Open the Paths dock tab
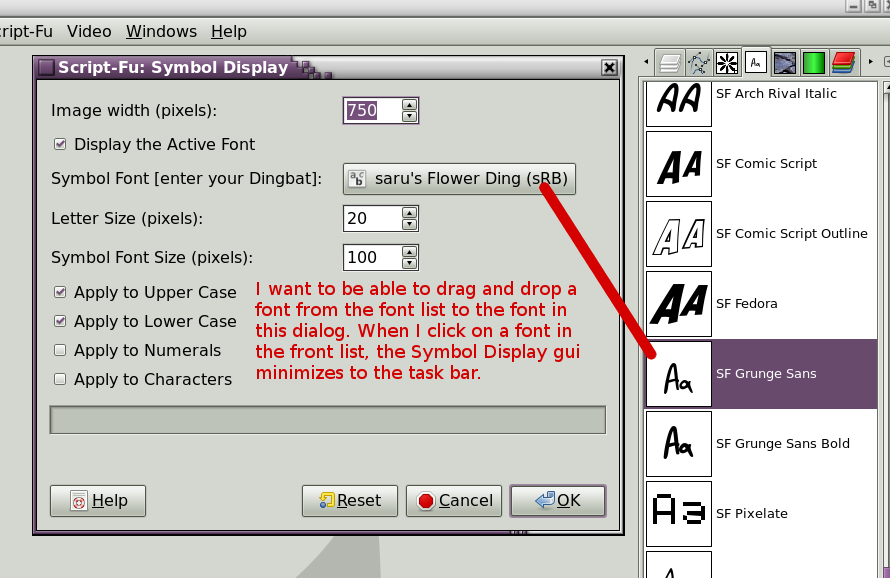Viewport: 890px width, 578px height. click(698, 63)
